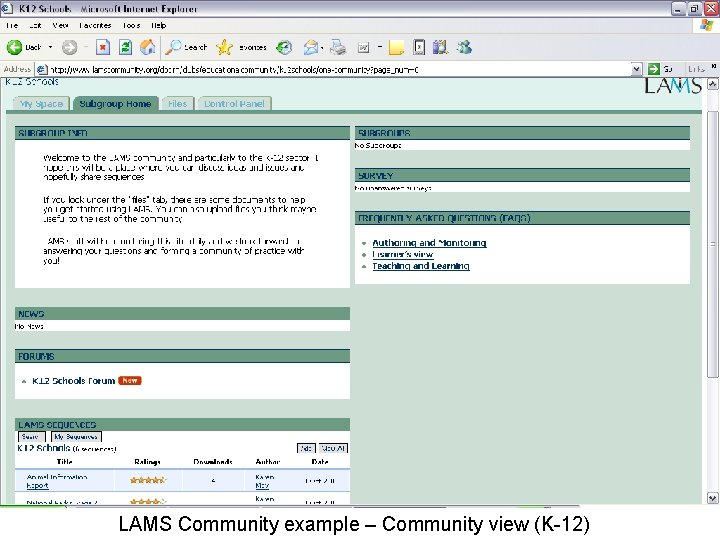Screen dimensions: 720x540
Task: Open the History clock icon
Action: point(284,47)
